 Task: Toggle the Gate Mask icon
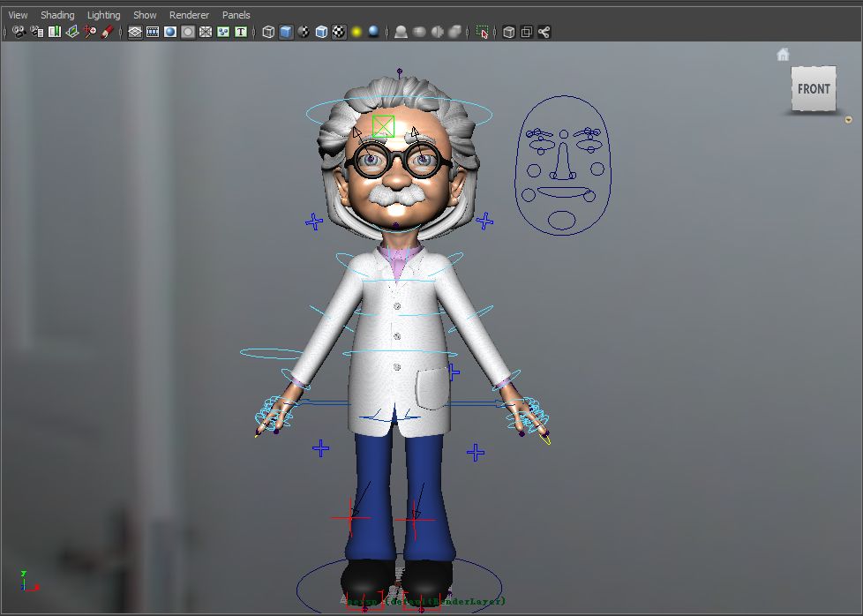188,32
